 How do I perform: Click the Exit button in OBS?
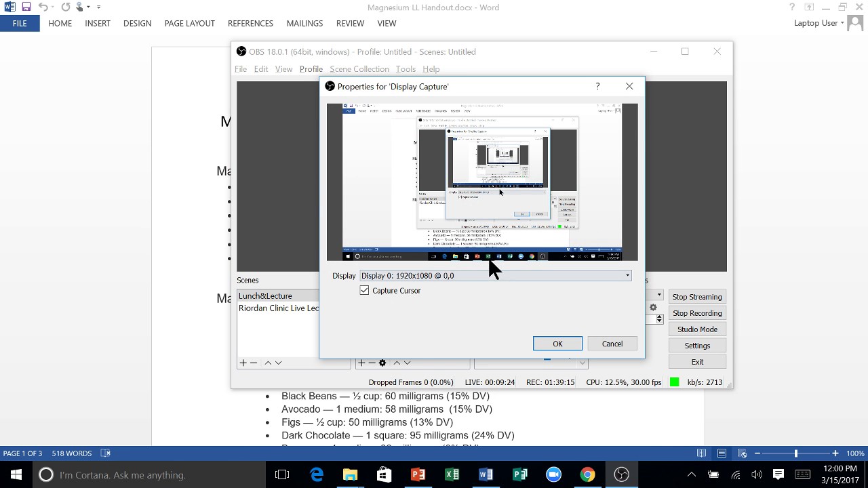pos(697,362)
